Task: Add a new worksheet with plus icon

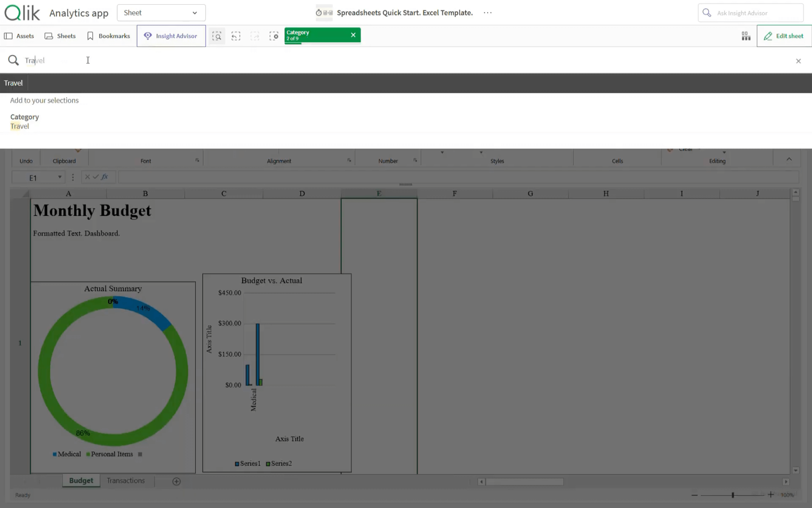Action: [177, 481]
